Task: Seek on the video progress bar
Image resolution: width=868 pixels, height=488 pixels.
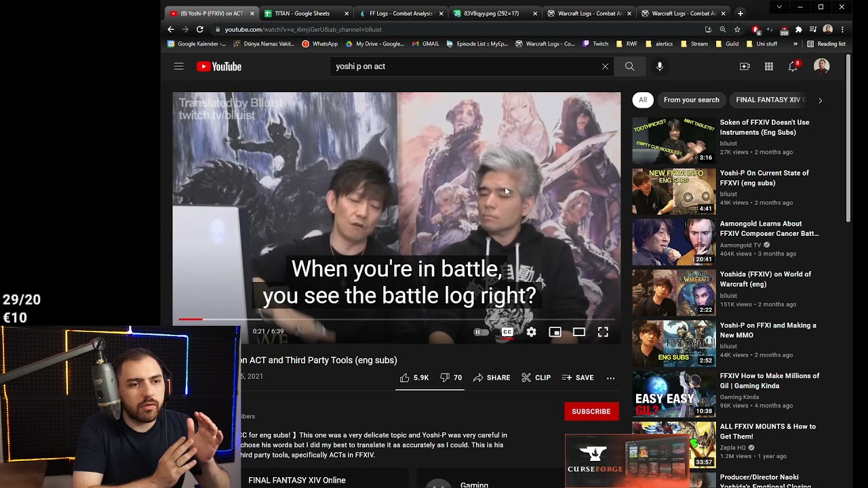Action: pyautogui.click(x=396, y=319)
